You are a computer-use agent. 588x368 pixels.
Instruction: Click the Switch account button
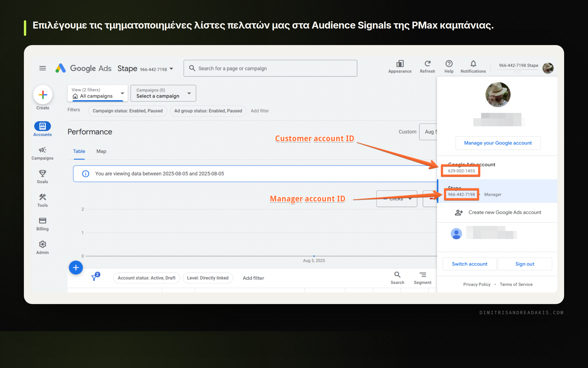coord(469,264)
